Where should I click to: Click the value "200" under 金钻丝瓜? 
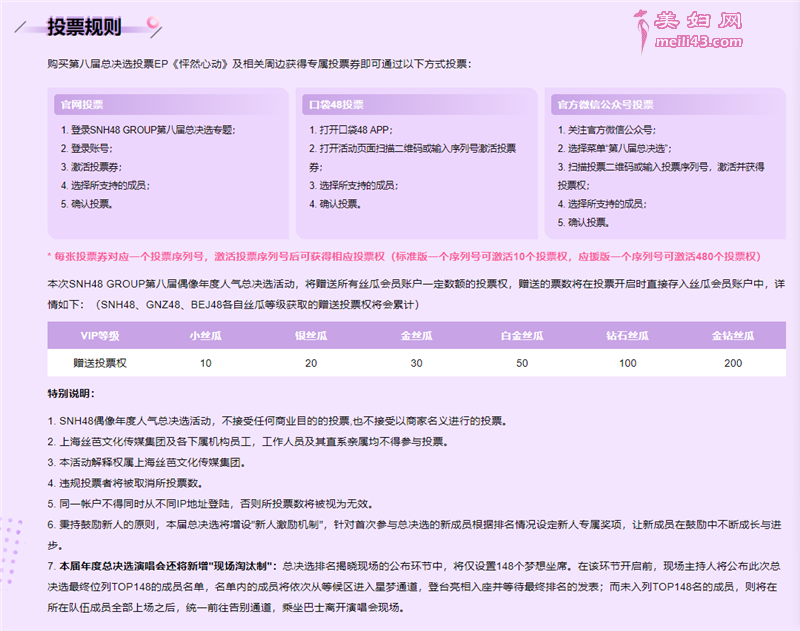point(733,363)
